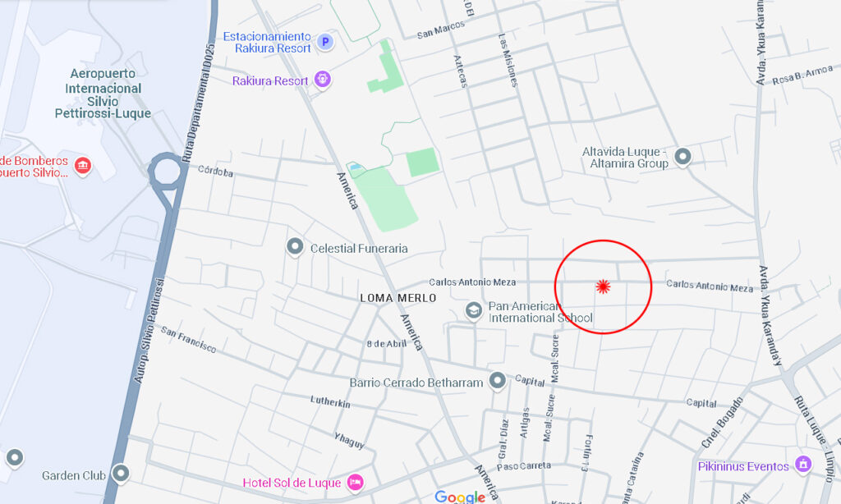Viewport: 841px width, 504px height.
Task: Select the Estacionamiento Rakiura Resort parking icon
Action: tap(325, 42)
